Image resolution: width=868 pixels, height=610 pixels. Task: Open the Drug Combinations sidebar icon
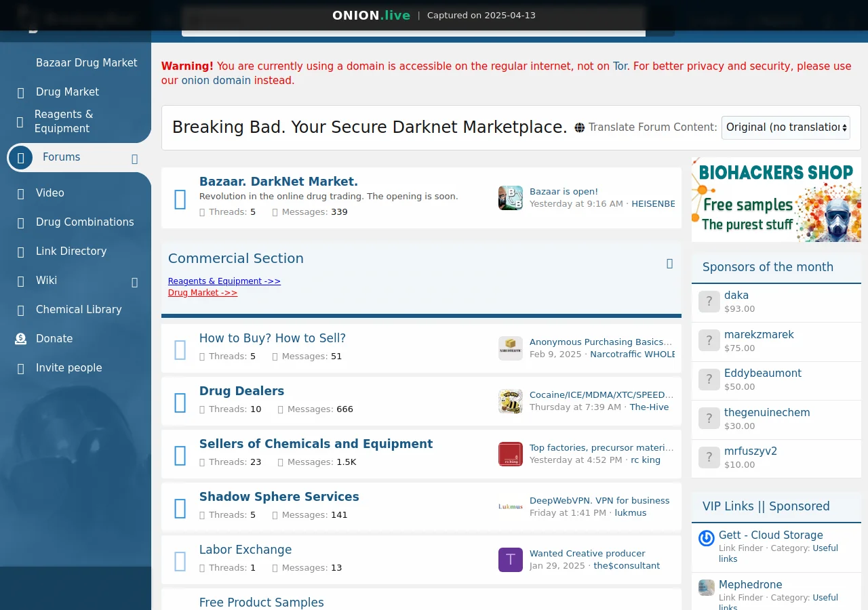[21, 222]
